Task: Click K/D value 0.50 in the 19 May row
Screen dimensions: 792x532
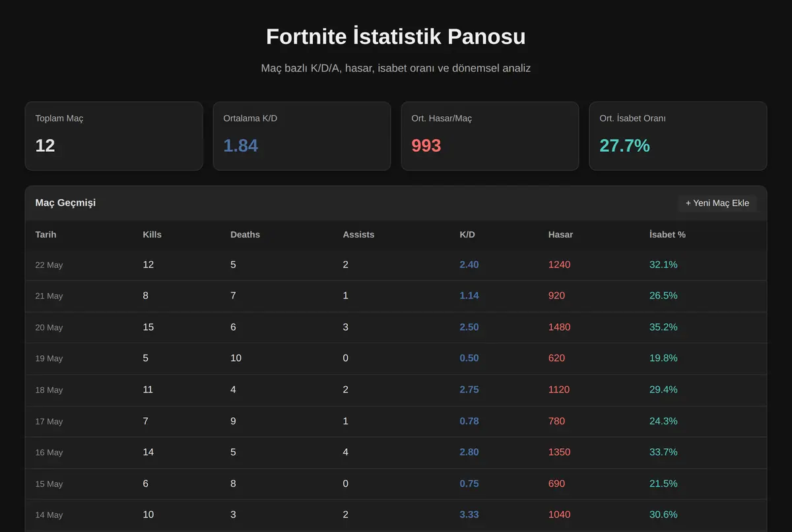Action: pos(469,358)
